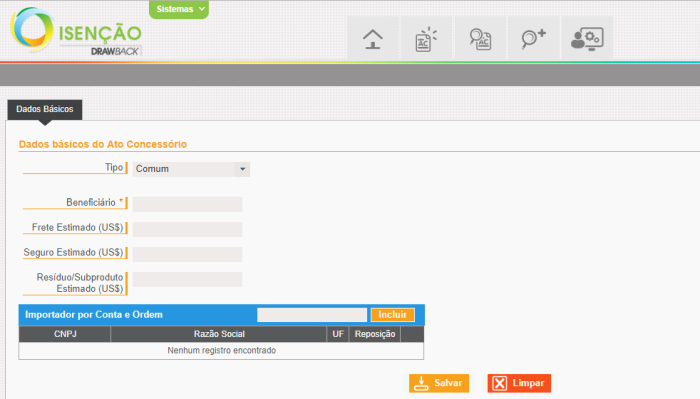Viewport: 700px width, 399px height.
Task: Clear the form with Limpar
Action: pyautogui.click(x=519, y=383)
